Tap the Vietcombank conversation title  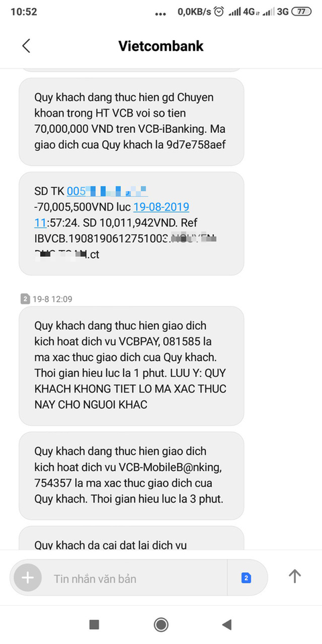161,46
